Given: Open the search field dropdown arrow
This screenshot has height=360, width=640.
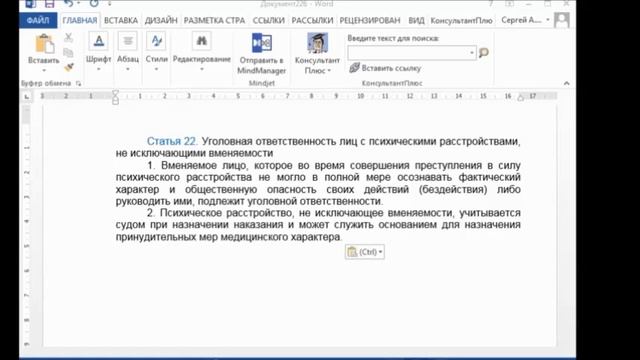Looking at the screenshot, I should pos(472,53).
